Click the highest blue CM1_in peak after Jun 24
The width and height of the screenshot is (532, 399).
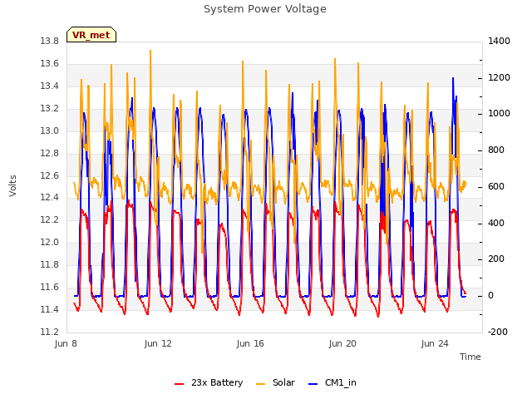452,78
